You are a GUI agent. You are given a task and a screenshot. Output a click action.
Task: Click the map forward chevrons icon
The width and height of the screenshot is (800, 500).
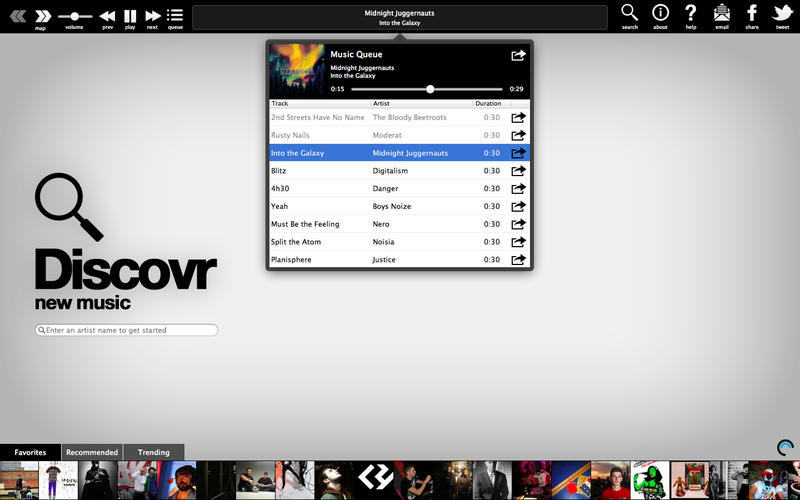[43, 16]
